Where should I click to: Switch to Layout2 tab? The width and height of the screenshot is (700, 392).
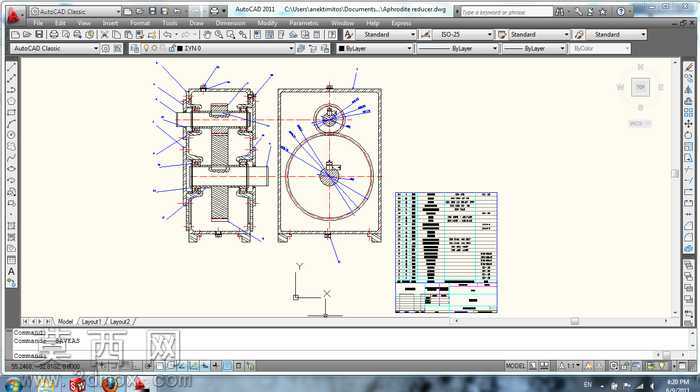point(120,321)
